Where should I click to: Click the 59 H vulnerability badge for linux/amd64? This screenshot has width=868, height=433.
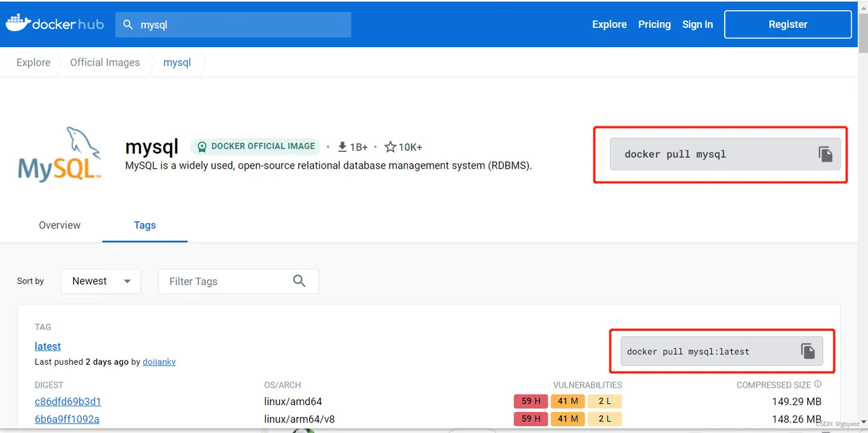pos(531,401)
